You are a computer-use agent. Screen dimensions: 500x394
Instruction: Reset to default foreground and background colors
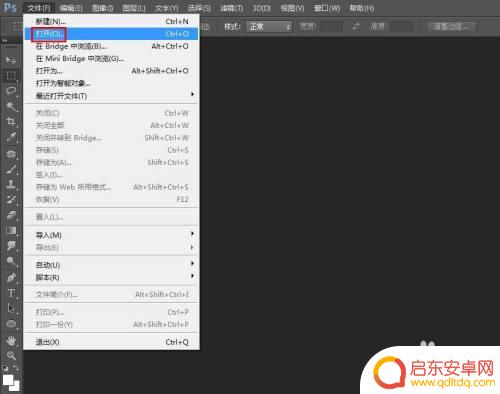click(x=5, y=368)
